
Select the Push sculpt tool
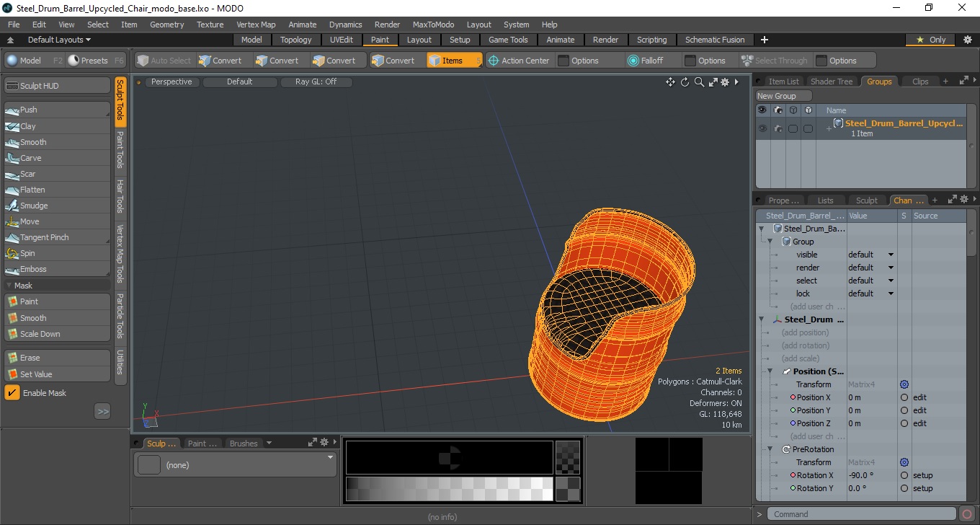tap(58, 110)
